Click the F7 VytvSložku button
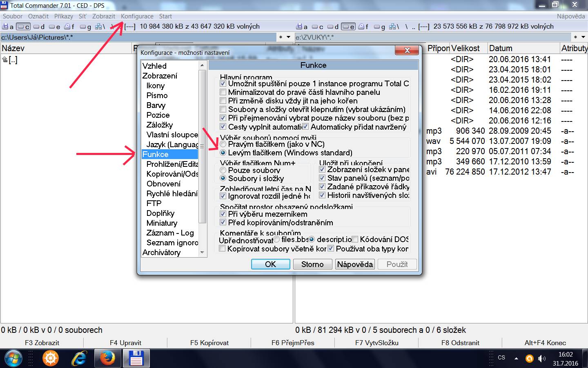The width and height of the screenshot is (588, 368). pos(376,343)
